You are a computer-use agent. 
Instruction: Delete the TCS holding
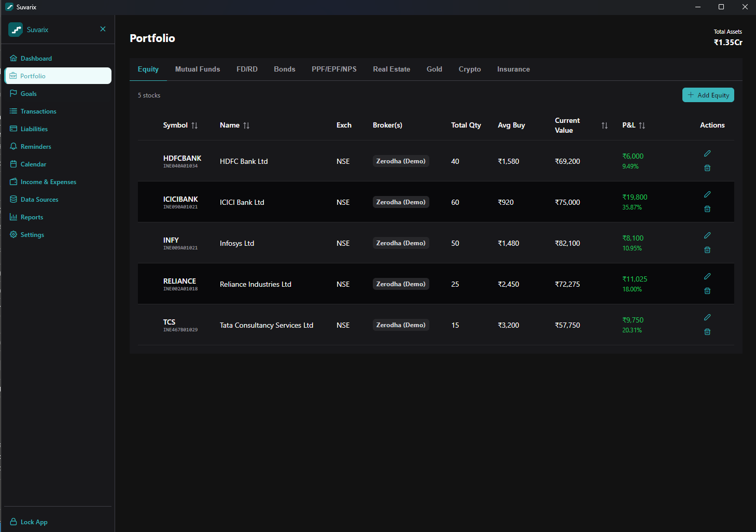pos(707,332)
